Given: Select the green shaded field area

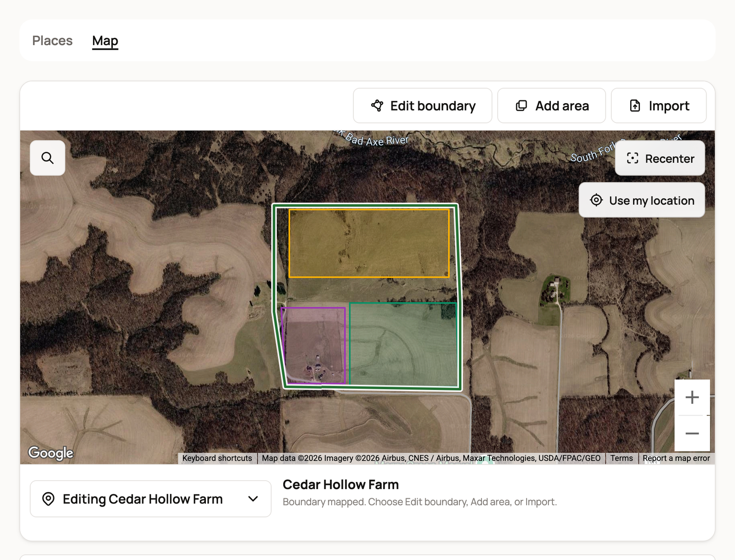Looking at the screenshot, I should click(403, 344).
